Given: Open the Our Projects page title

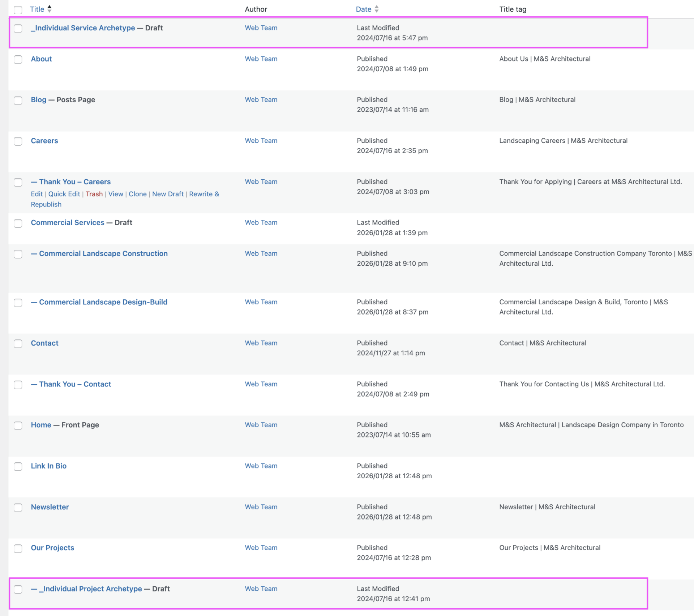Looking at the screenshot, I should pyautogui.click(x=52, y=548).
